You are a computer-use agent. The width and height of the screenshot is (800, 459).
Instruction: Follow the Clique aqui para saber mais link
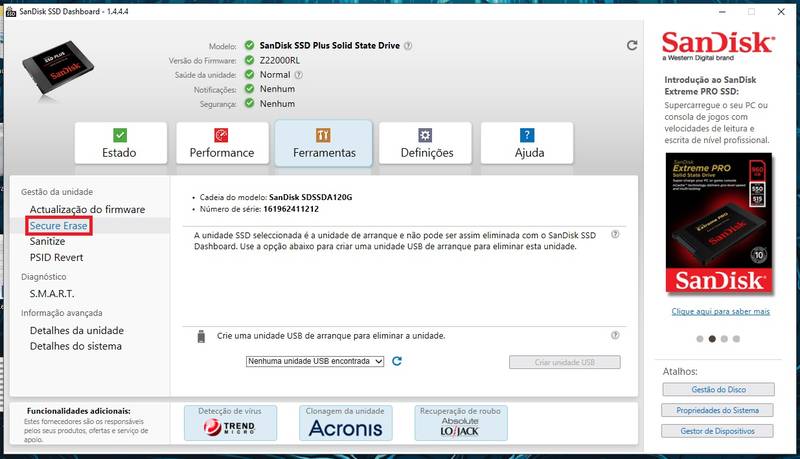pyautogui.click(x=720, y=311)
